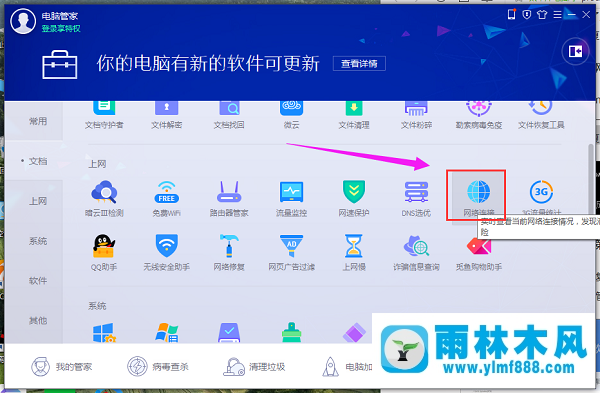600x393 pixels.
Task: Launch 觅鱼购物助手 tool
Action: (x=479, y=253)
